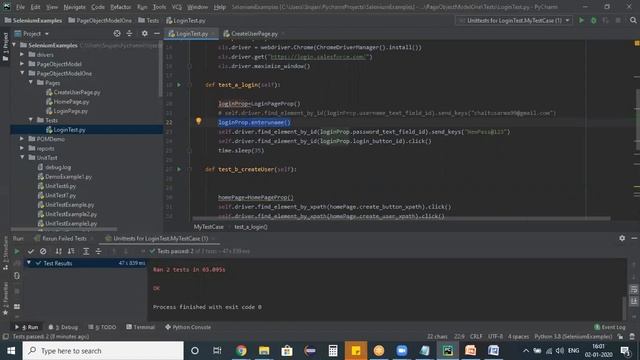640x360 pixels.
Task: Collapse all test results in Run toolbar
Action: pos(98,251)
